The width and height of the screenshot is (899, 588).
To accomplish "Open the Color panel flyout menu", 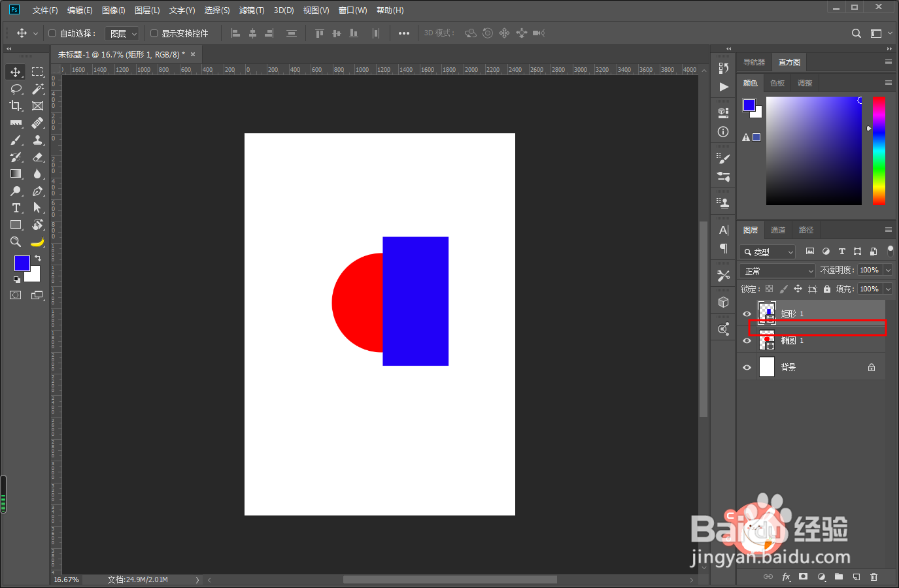I will pos(888,83).
